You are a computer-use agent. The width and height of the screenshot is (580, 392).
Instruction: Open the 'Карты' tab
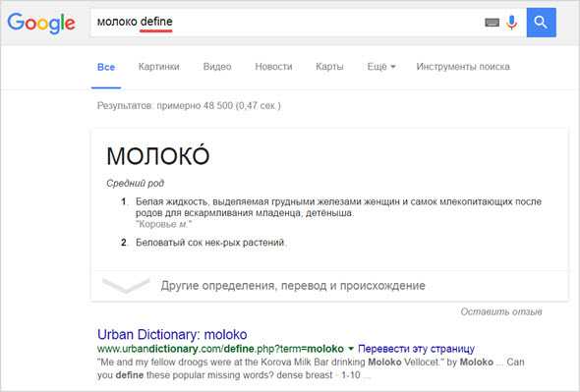tap(329, 67)
